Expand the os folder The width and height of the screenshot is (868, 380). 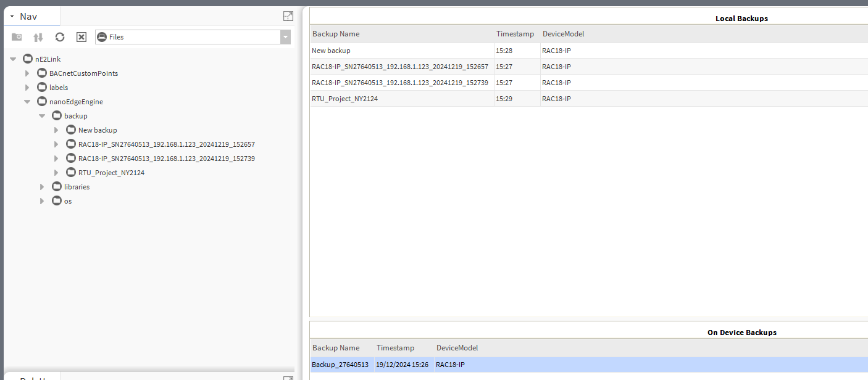(42, 201)
